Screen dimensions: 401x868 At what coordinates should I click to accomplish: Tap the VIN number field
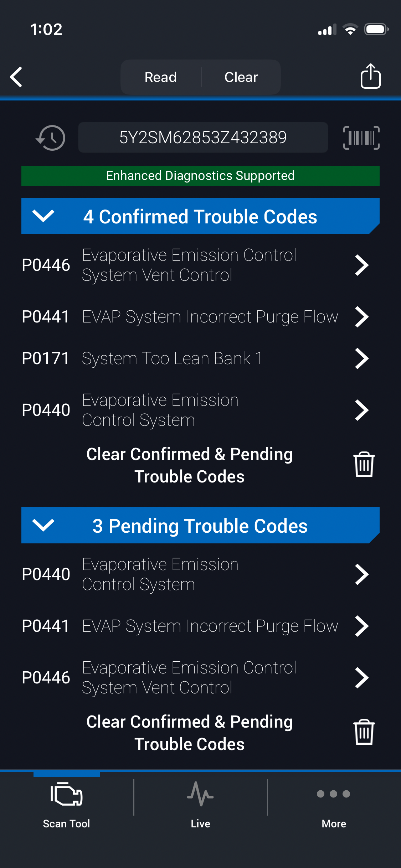[203, 138]
